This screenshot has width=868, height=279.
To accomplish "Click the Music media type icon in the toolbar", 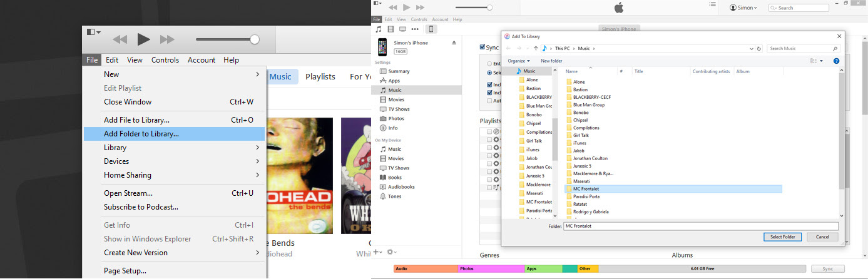I will click(x=378, y=29).
